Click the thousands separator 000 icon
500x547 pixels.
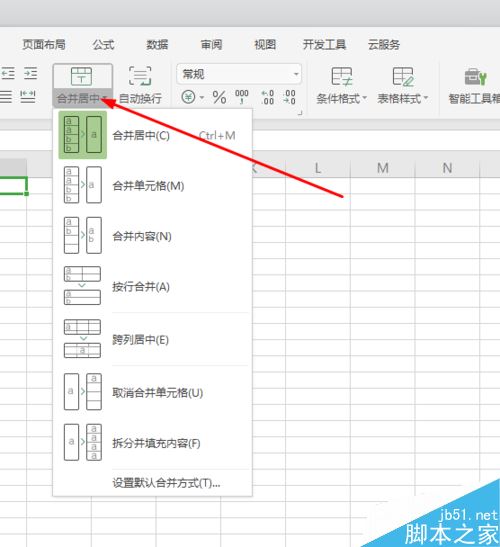[x=241, y=97]
